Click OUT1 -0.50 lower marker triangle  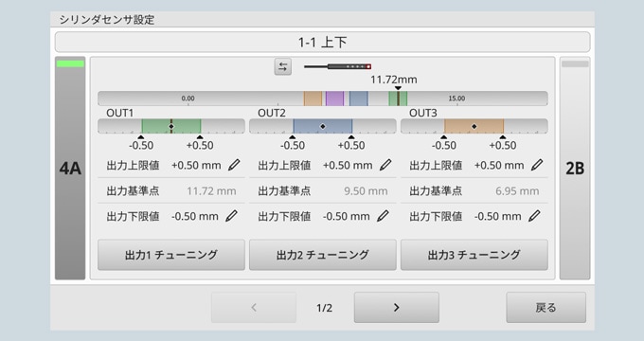pyautogui.click(x=141, y=137)
